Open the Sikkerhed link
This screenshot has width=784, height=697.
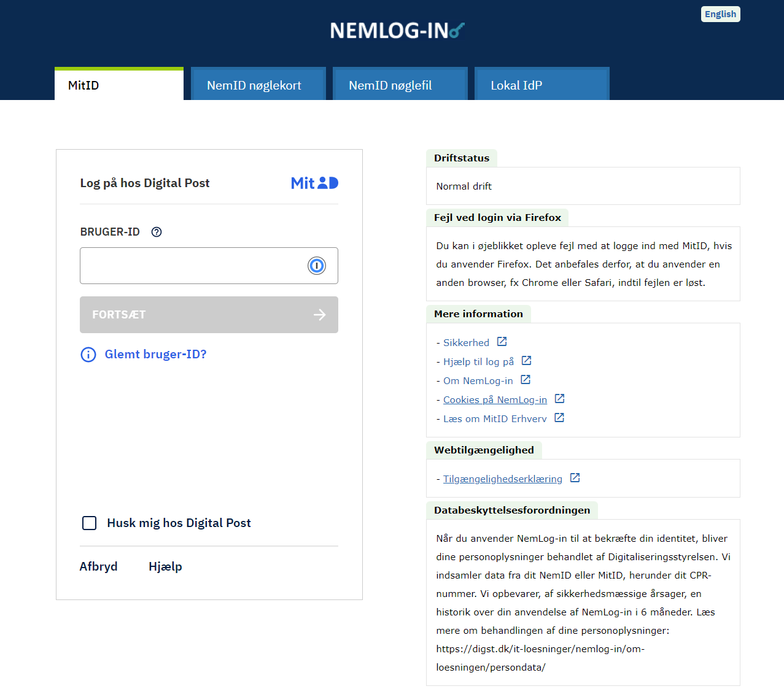pos(467,342)
